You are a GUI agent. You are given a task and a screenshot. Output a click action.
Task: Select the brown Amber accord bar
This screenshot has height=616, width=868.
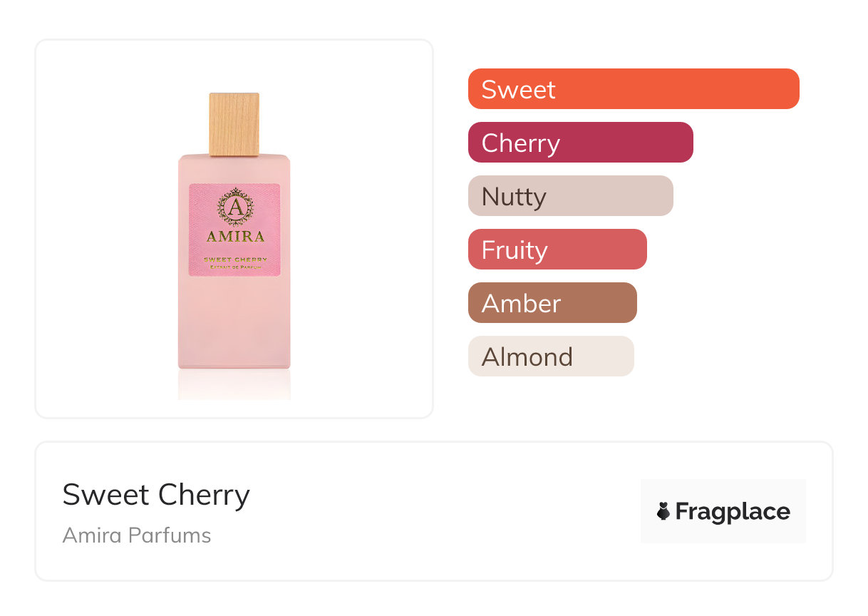tap(552, 303)
